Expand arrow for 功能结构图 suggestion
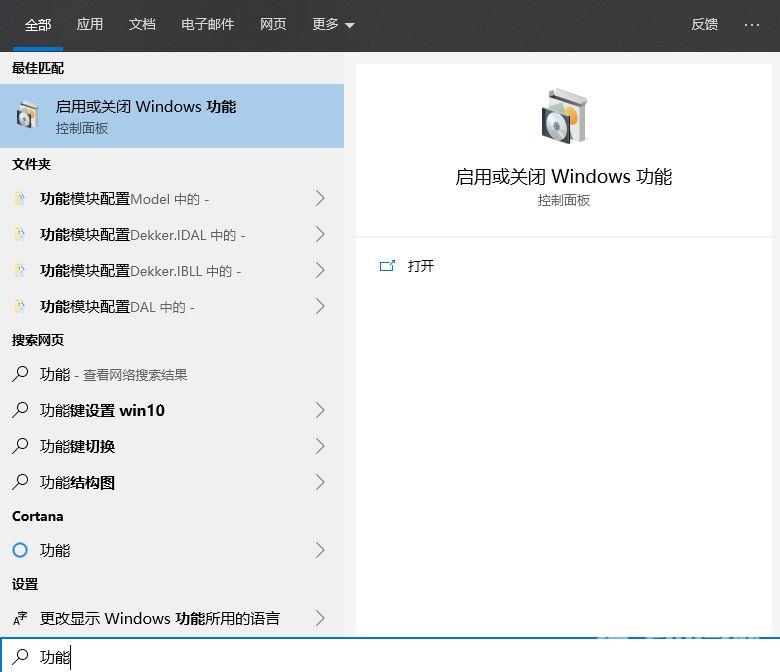Image resolution: width=780 pixels, height=672 pixels. pyautogui.click(x=320, y=483)
